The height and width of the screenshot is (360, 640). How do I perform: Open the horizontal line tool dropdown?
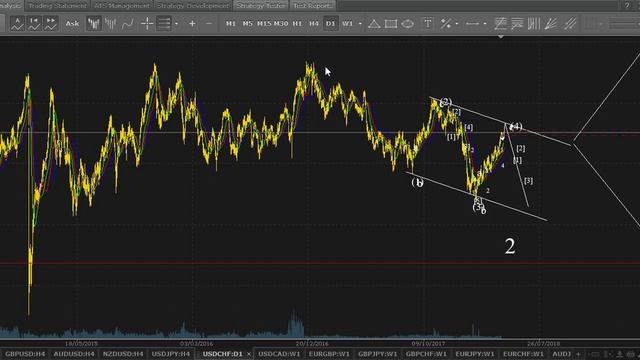point(484,24)
